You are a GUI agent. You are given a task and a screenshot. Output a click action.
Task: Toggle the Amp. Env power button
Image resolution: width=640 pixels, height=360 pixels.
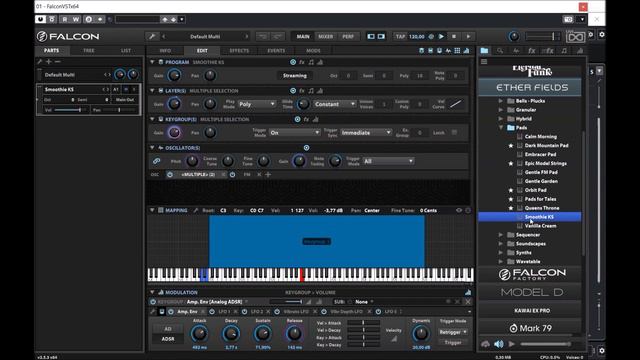[171, 311]
